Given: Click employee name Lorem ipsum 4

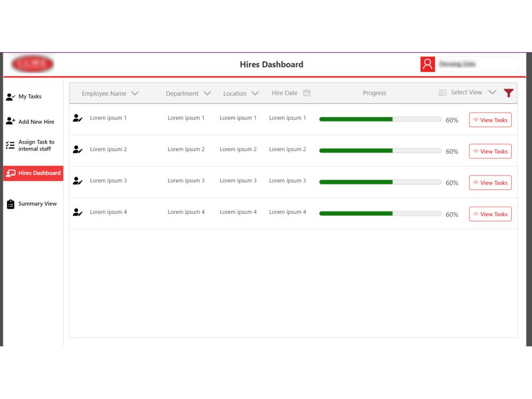Looking at the screenshot, I should click(x=108, y=212).
